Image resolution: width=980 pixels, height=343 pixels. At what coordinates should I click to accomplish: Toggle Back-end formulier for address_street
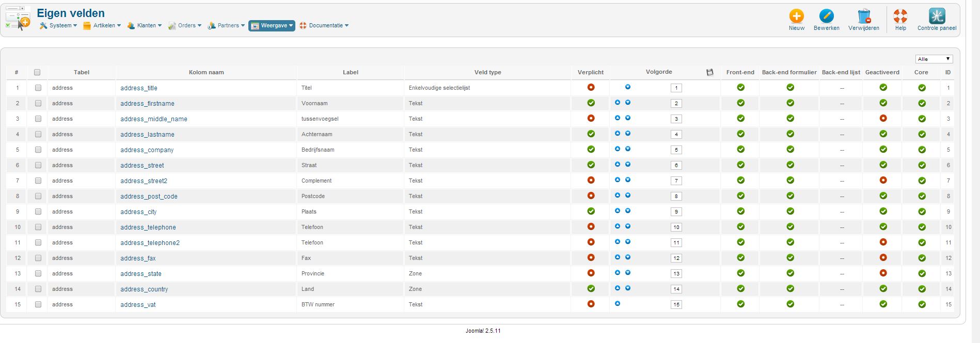tap(791, 165)
